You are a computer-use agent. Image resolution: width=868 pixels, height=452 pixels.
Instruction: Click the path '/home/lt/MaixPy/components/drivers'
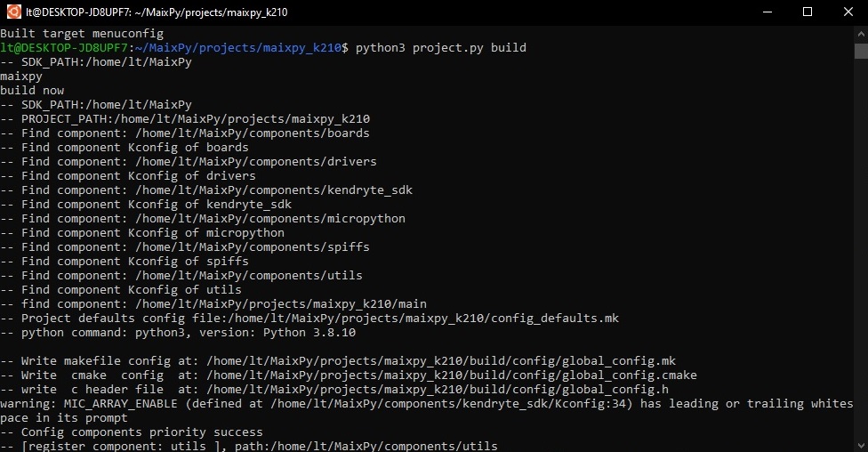(x=256, y=162)
